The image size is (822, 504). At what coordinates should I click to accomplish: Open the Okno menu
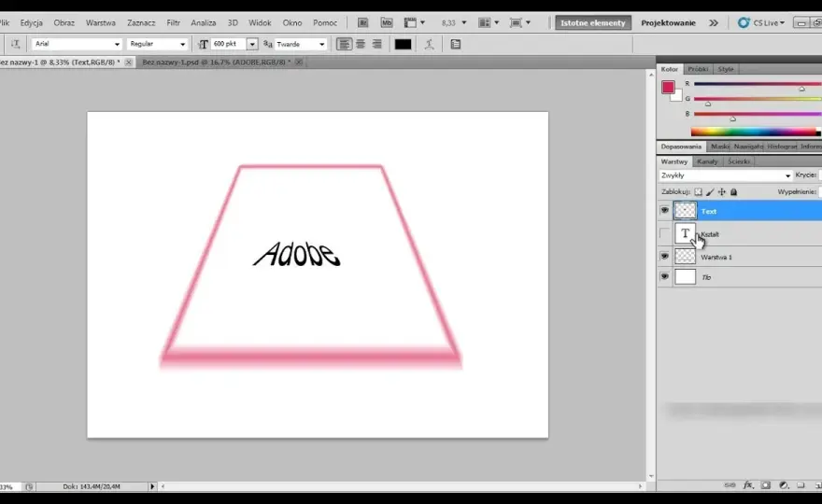coord(292,23)
